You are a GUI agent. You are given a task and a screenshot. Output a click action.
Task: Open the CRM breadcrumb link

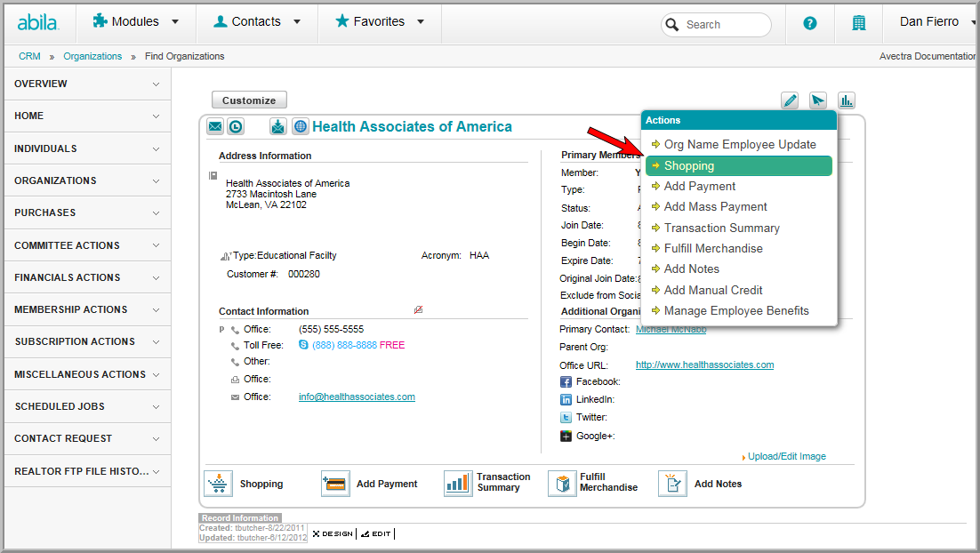(29, 56)
